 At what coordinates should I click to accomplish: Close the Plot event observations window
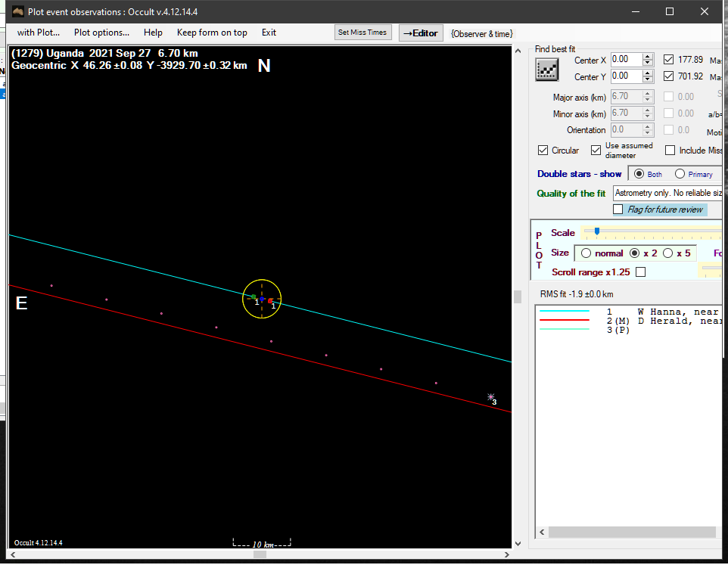(x=705, y=11)
